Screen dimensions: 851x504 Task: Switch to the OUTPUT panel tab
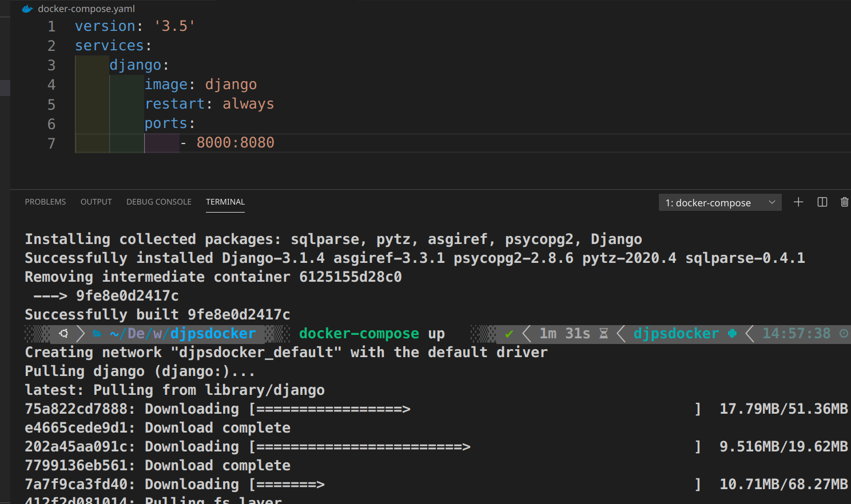click(x=96, y=202)
